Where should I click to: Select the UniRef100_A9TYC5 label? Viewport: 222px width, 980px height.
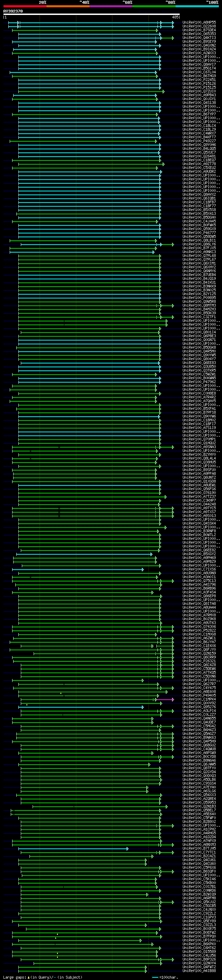[x=199, y=508]
